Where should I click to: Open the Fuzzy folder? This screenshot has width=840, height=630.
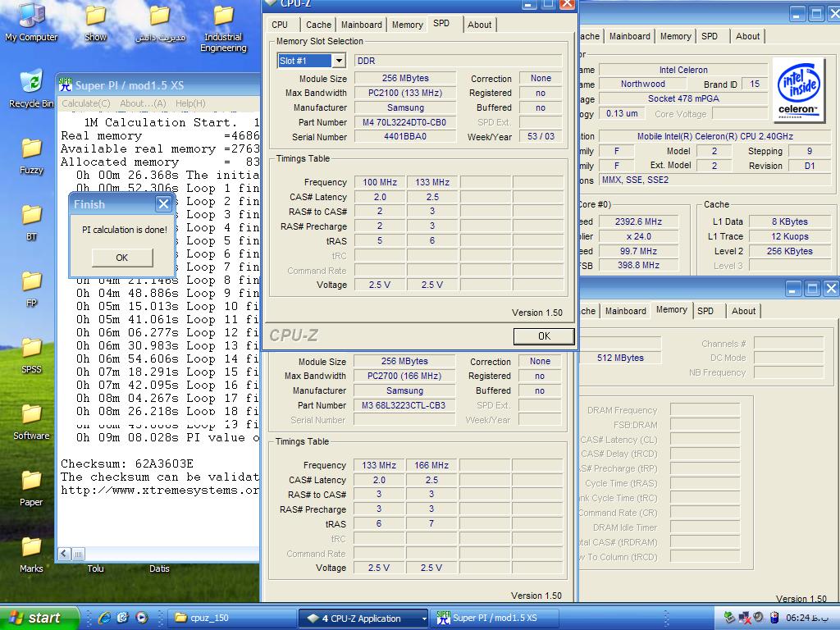(x=31, y=155)
